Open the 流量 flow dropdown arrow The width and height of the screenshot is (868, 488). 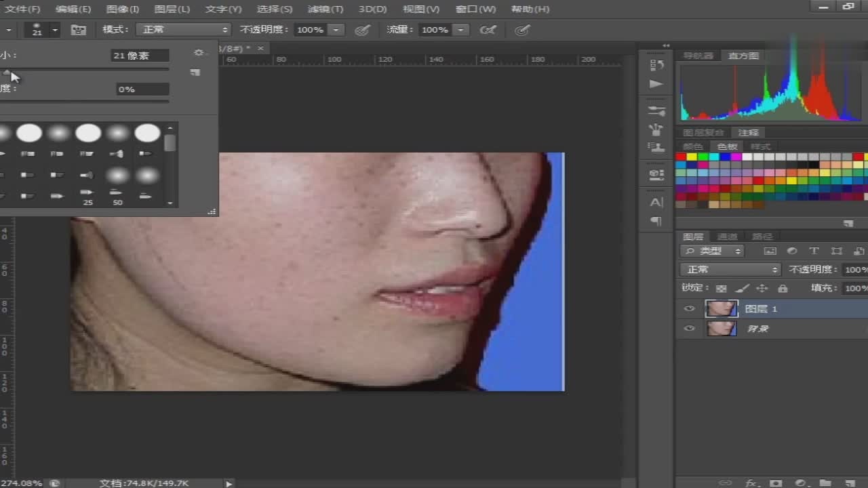461,30
